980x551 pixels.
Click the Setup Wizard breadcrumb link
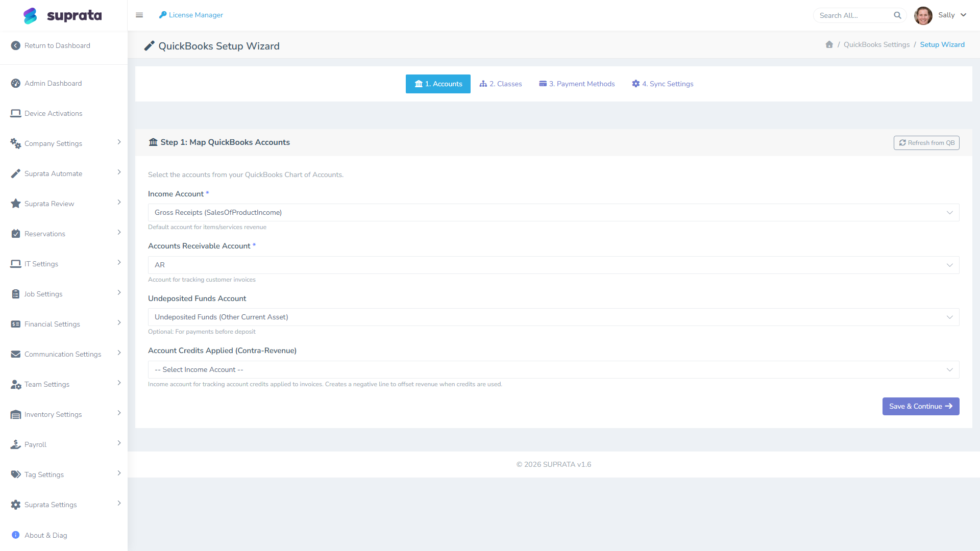point(942,44)
